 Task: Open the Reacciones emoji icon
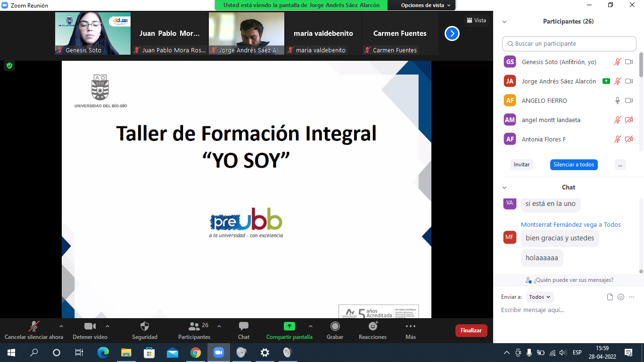click(372, 326)
